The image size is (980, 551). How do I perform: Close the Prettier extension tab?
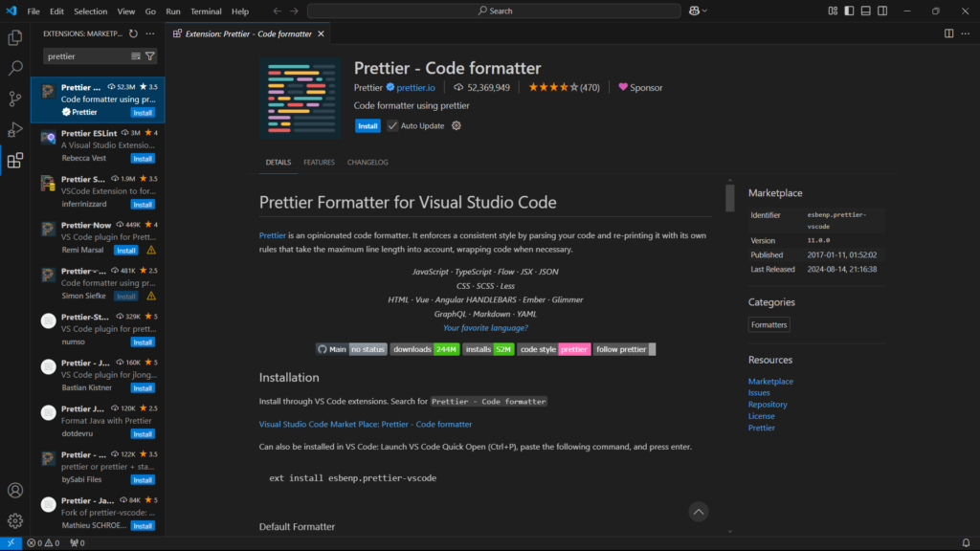pyautogui.click(x=321, y=33)
